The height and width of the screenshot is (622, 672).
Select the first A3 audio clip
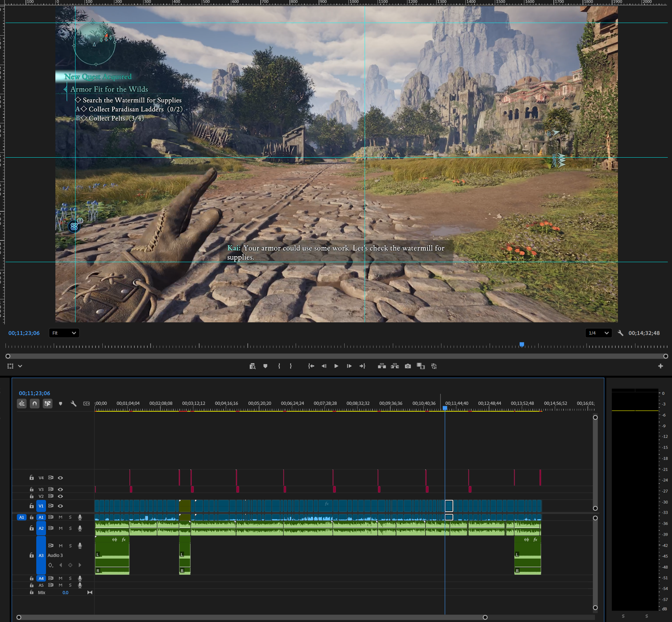[x=112, y=555]
